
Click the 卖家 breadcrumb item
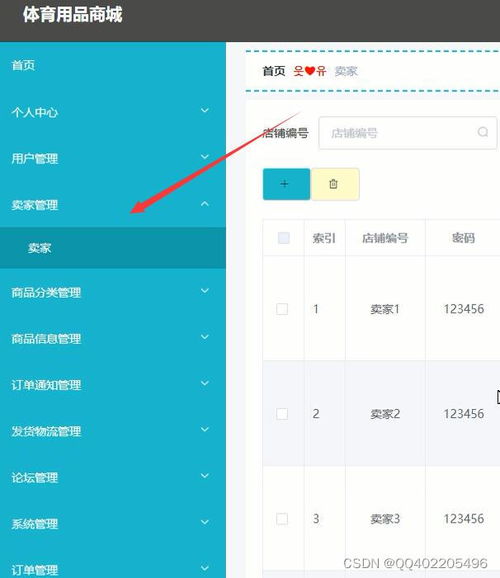[x=346, y=71]
